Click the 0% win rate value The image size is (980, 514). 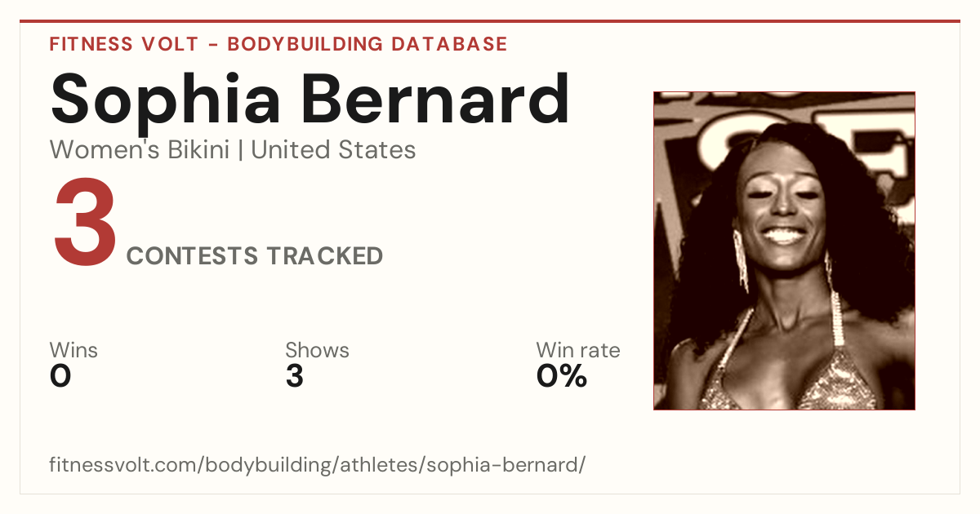coord(562,376)
